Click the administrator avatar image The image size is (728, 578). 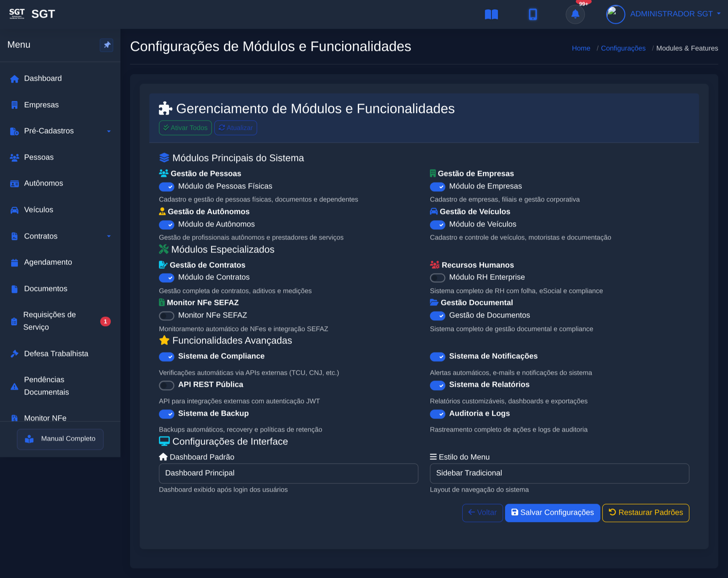pos(616,15)
